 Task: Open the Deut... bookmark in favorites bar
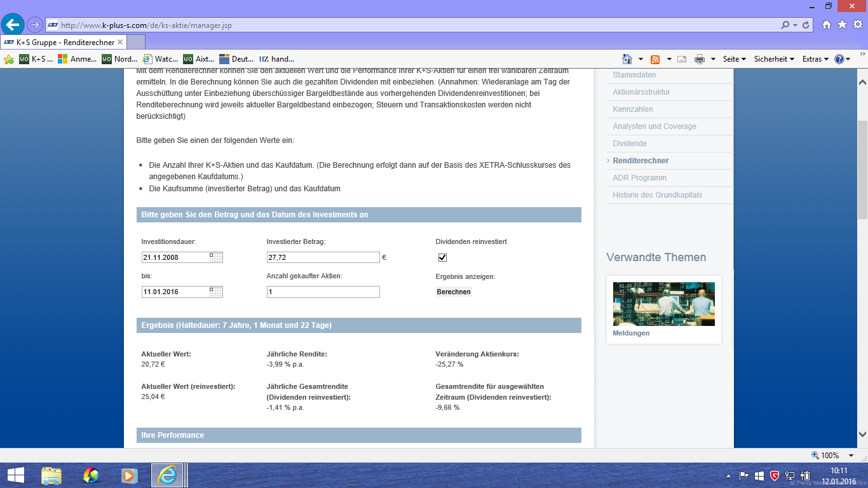(236, 59)
